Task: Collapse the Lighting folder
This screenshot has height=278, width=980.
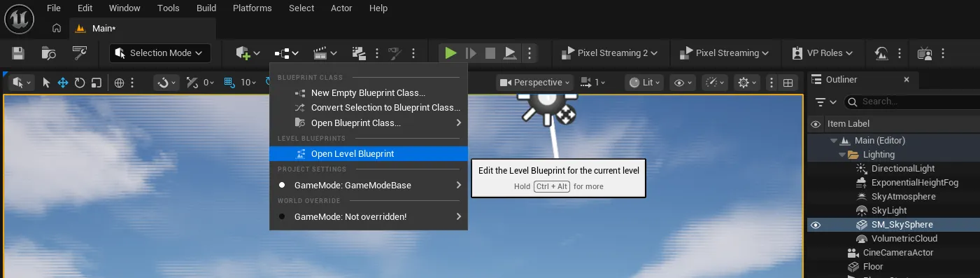Action: 842,155
